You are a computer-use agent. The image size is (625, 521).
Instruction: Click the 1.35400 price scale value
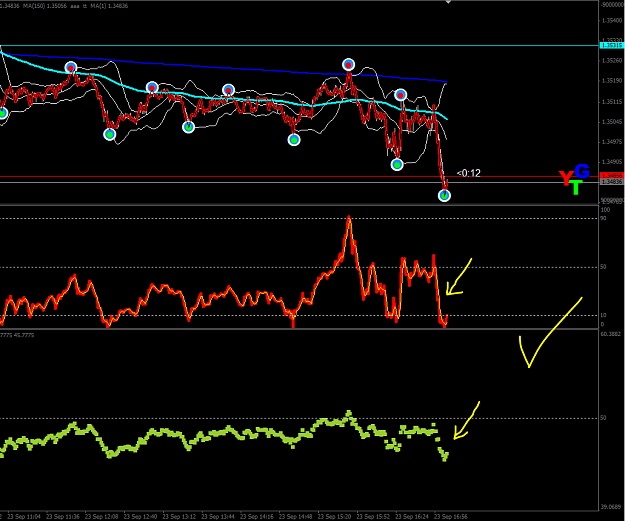tap(612, 20)
